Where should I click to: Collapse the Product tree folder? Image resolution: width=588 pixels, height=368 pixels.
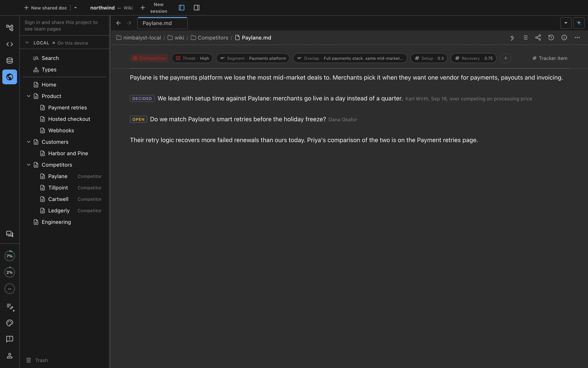tap(29, 96)
